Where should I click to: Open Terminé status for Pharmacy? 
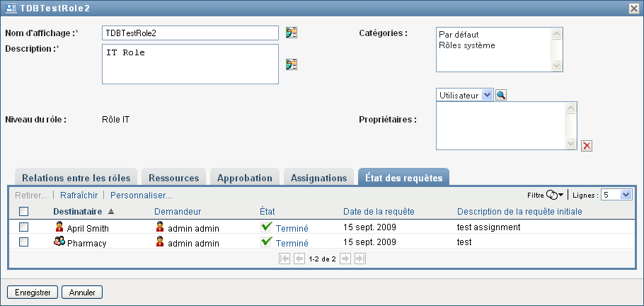coord(292,243)
